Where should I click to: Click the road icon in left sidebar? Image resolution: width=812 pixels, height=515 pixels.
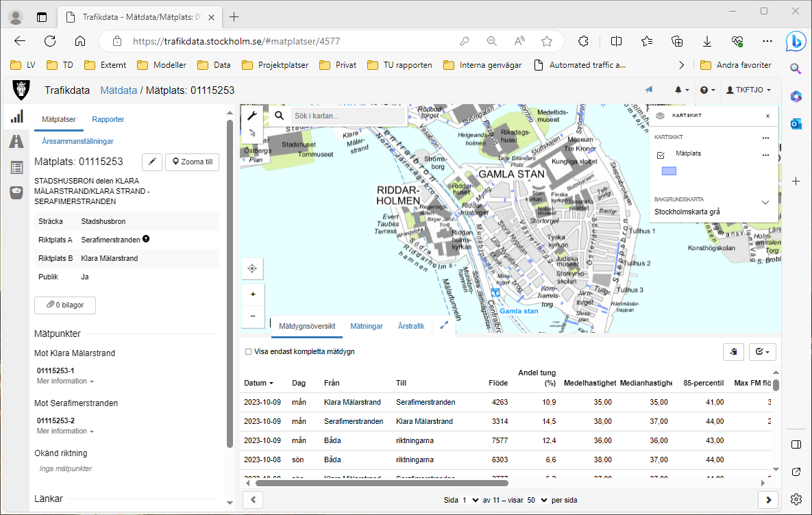[x=16, y=142]
